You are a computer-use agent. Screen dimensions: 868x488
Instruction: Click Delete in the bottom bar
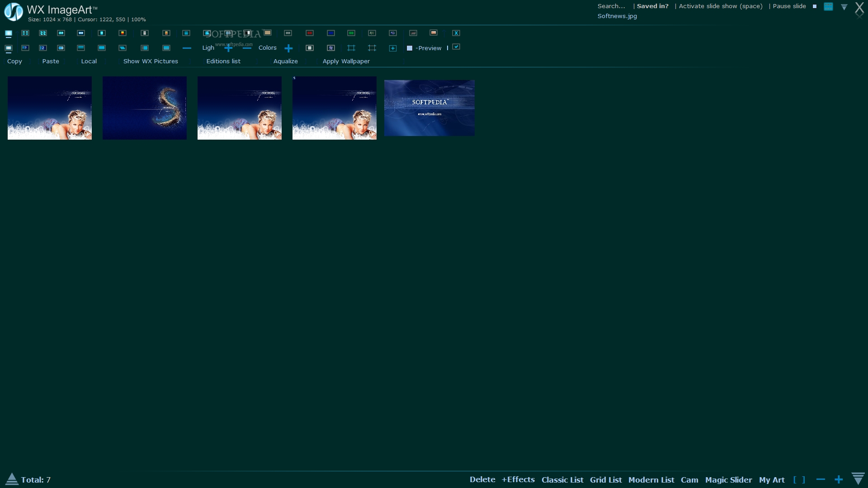pyautogui.click(x=482, y=479)
